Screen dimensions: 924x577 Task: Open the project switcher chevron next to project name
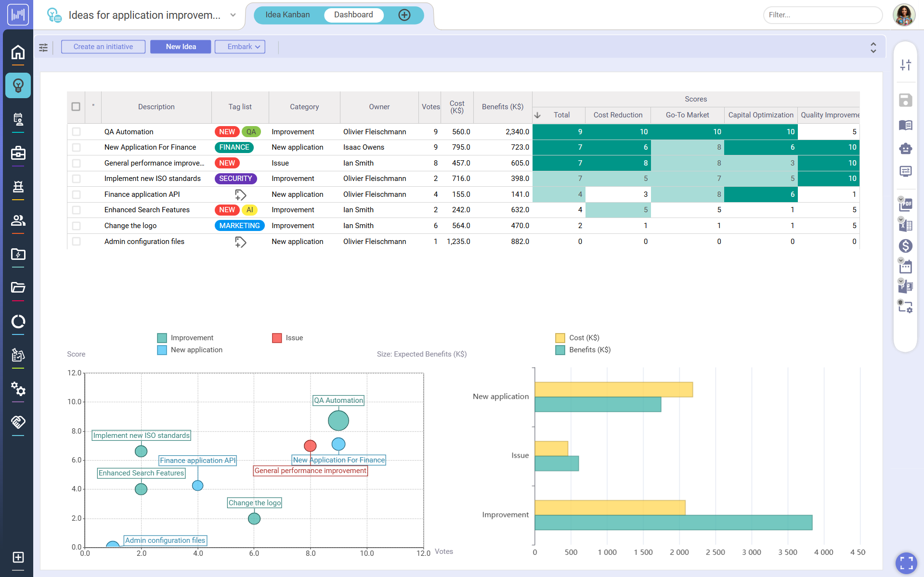point(233,15)
